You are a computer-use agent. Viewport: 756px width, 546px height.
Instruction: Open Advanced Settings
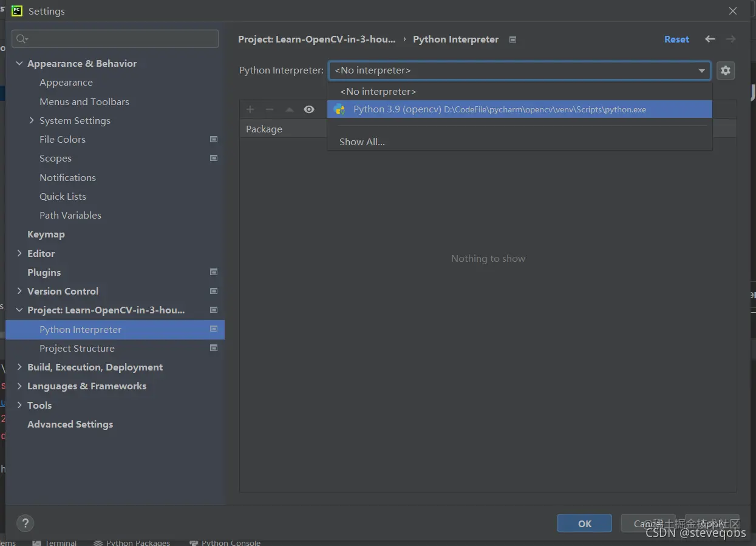70,424
